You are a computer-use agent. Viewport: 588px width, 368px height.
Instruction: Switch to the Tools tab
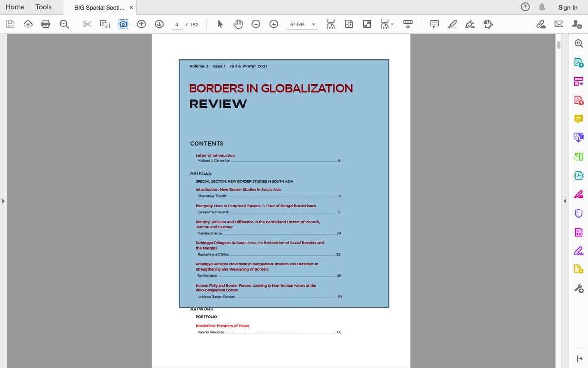click(x=44, y=7)
